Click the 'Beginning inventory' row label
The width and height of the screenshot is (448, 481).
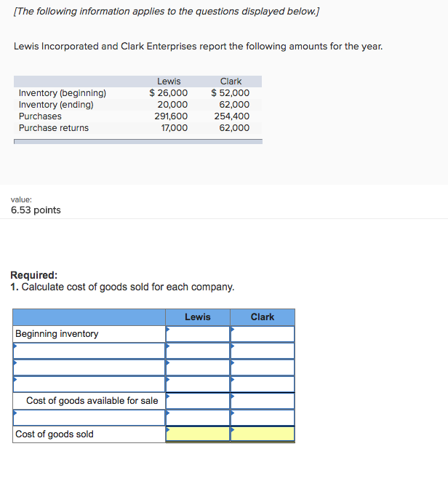57,334
